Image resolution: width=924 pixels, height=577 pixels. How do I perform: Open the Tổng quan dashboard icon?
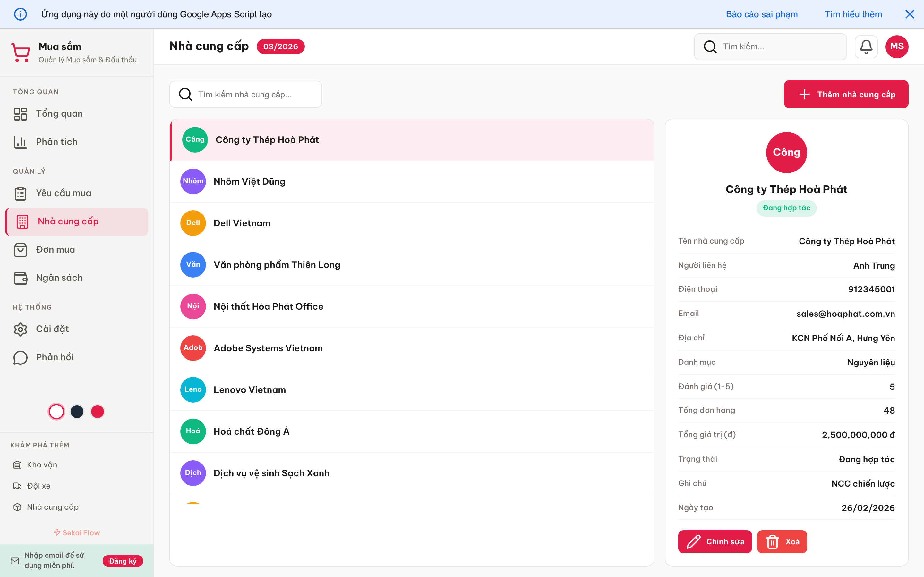pos(20,113)
